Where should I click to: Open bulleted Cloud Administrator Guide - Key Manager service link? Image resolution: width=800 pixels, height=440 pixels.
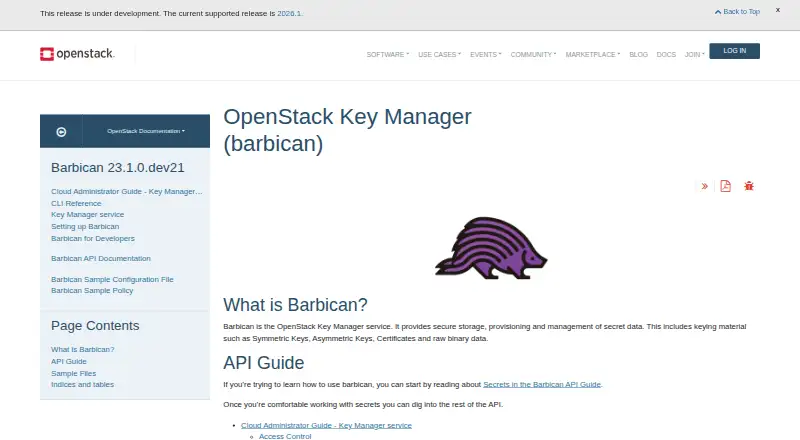tap(326, 425)
